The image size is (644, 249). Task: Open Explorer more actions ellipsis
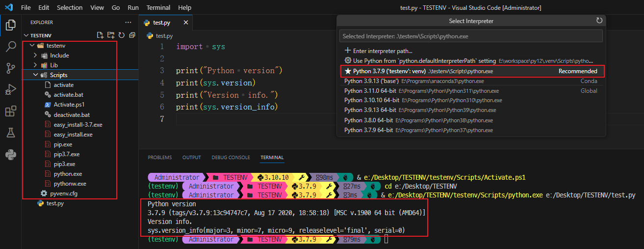click(128, 22)
